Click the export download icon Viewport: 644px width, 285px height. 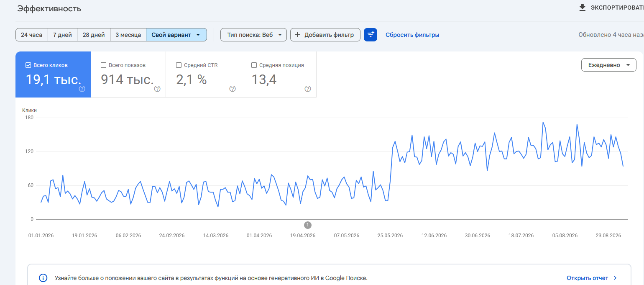click(x=583, y=8)
